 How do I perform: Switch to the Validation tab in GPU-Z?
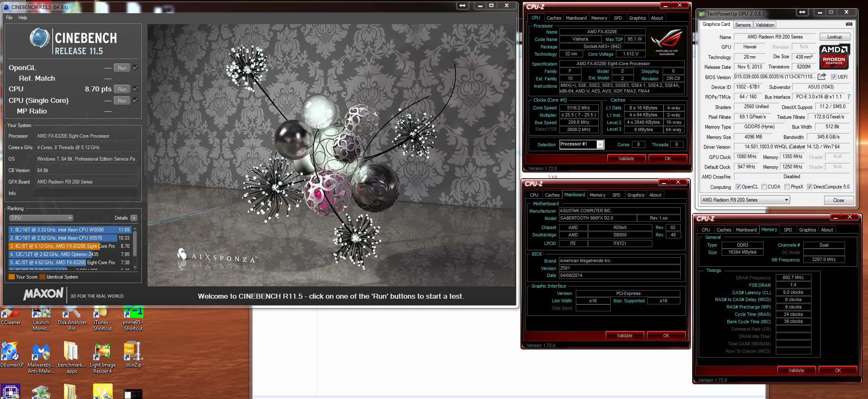coord(765,25)
